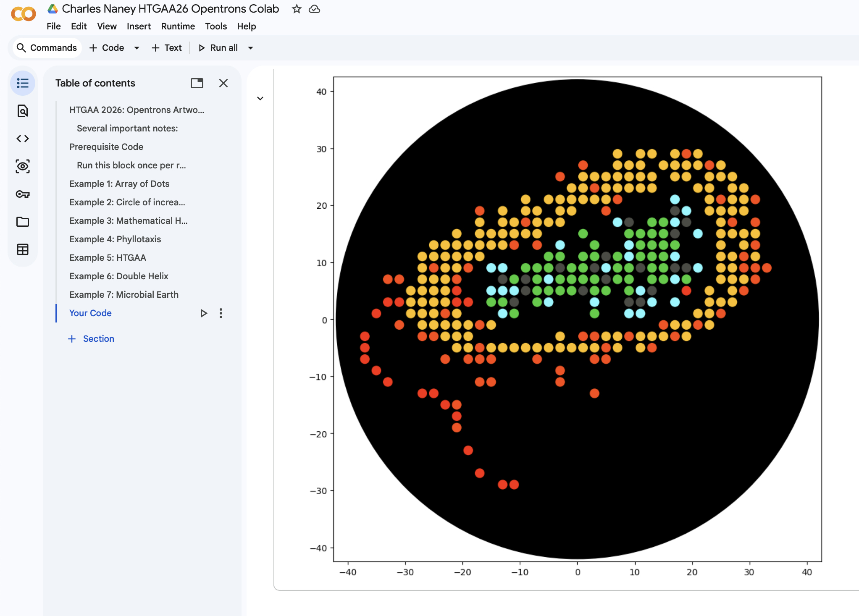Open the Data table sidebar icon
Viewport: 859px width, 616px height.
(x=23, y=249)
